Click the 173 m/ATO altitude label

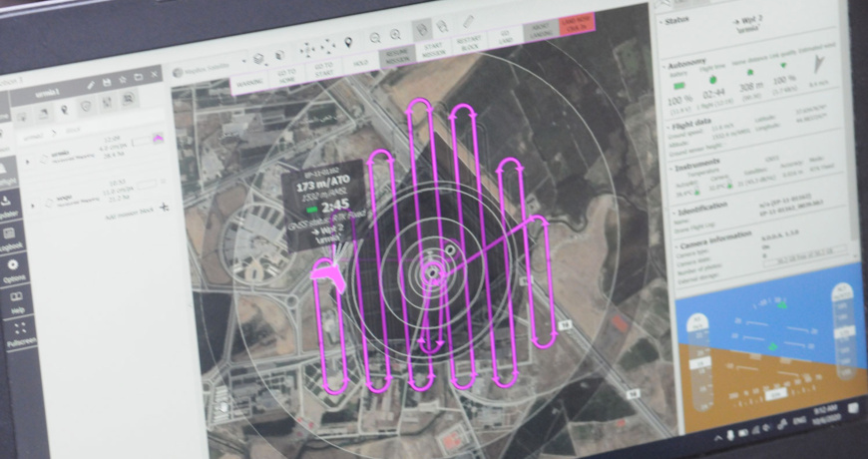coord(322,186)
